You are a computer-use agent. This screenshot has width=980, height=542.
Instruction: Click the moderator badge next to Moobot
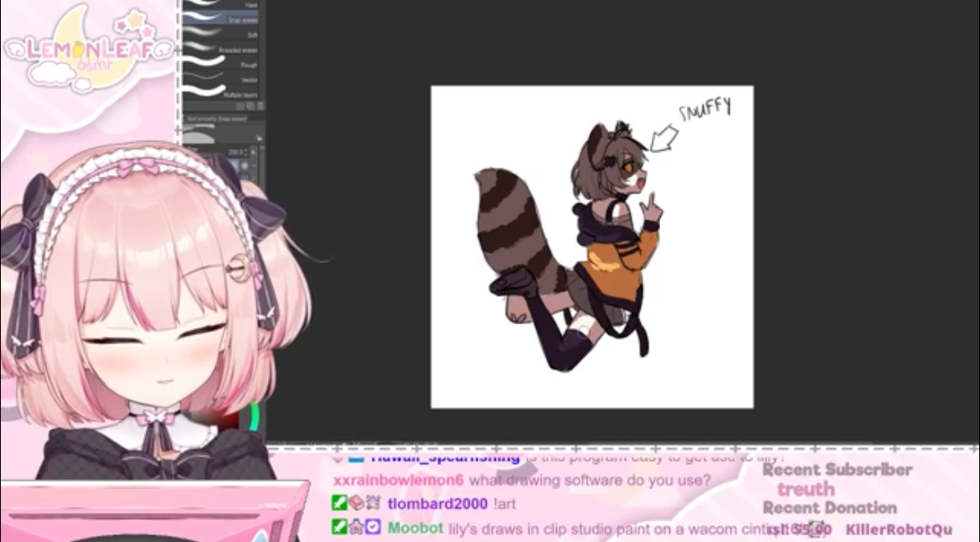pos(338,527)
